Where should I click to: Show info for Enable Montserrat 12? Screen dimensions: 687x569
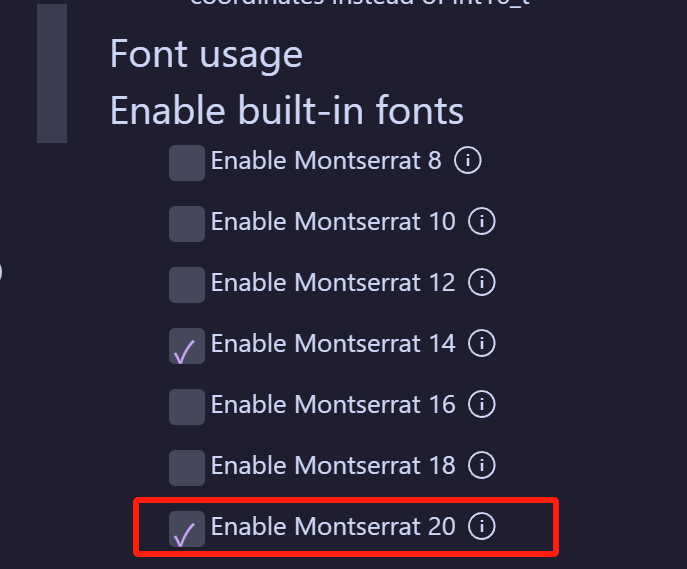click(x=482, y=283)
